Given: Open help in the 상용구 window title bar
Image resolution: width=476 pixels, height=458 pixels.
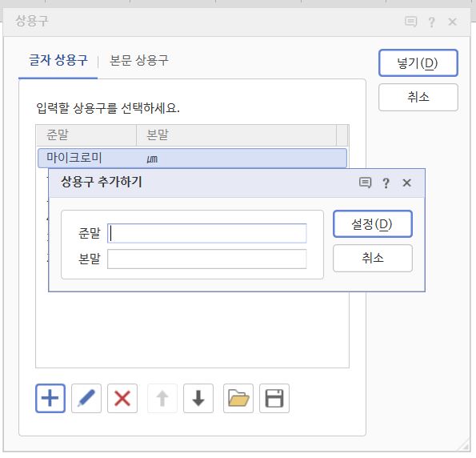Looking at the screenshot, I should click(431, 22).
